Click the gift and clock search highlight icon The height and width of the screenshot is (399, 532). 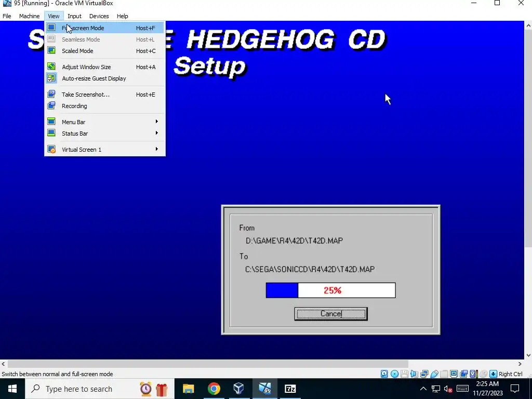[x=154, y=389]
